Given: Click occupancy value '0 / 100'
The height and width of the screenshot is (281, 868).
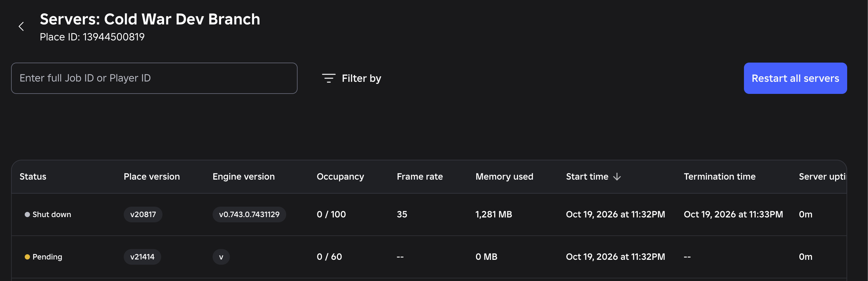Looking at the screenshot, I should (x=331, y=214).
